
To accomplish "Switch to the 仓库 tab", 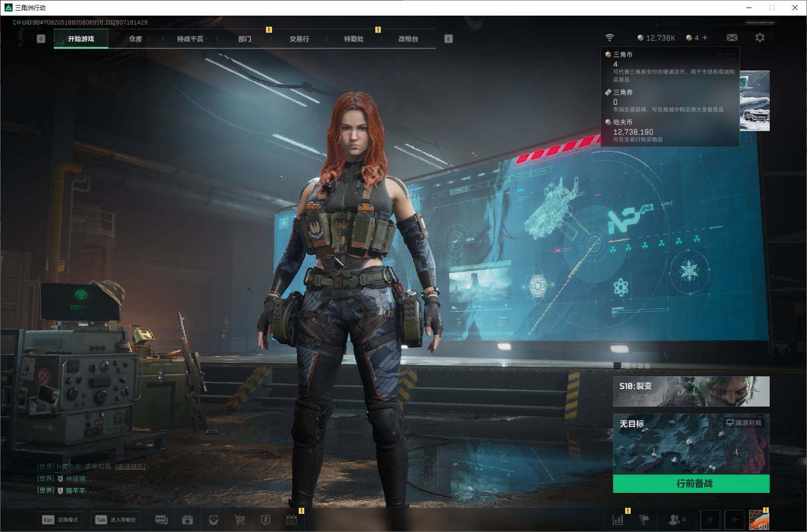I will 136,39.
